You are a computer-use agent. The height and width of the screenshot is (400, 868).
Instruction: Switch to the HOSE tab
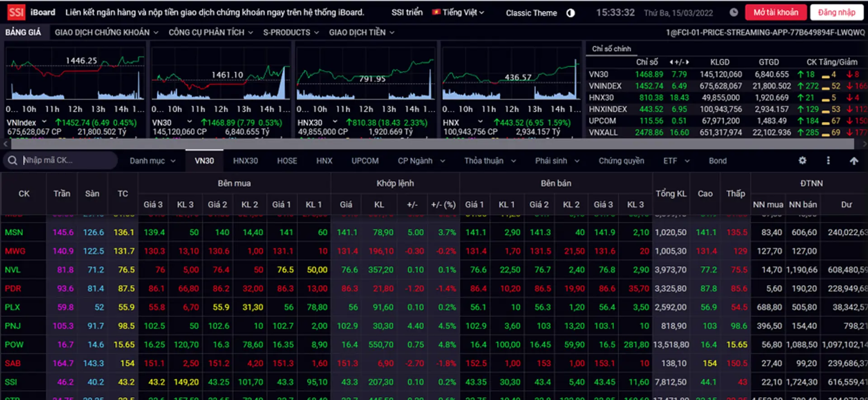point(287,161)
